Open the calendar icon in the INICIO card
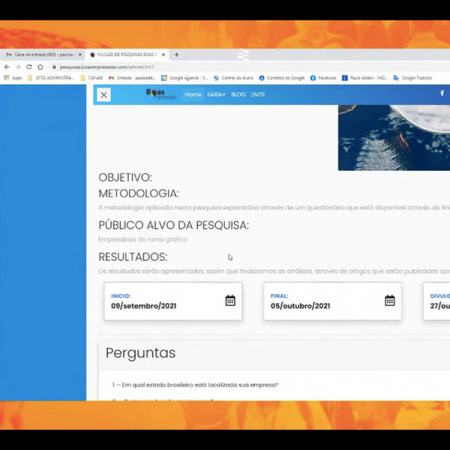450x450 pixels. (230, 300)
